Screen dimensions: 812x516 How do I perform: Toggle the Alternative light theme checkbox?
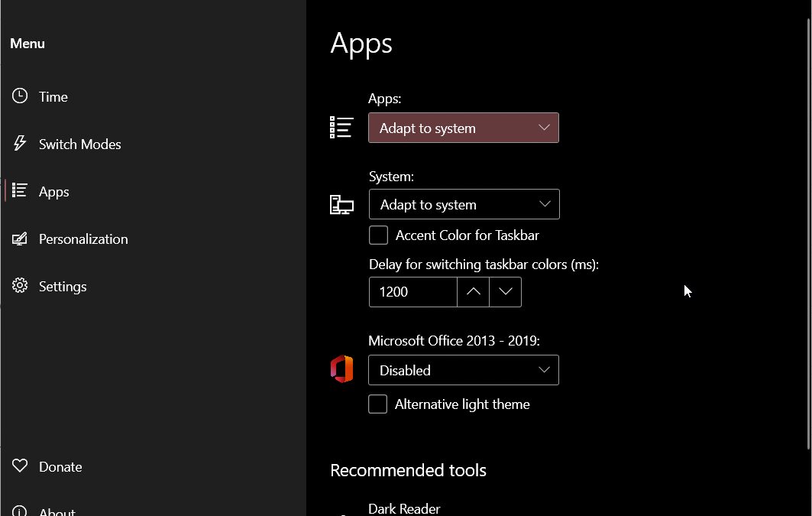pos(378,404)
